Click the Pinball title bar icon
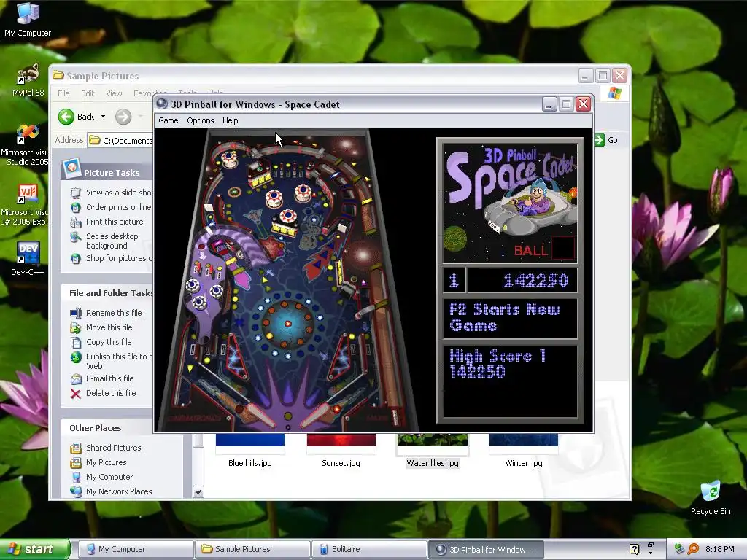The height and width of the screenshot is (560, 747). click(x=162, y=104)
